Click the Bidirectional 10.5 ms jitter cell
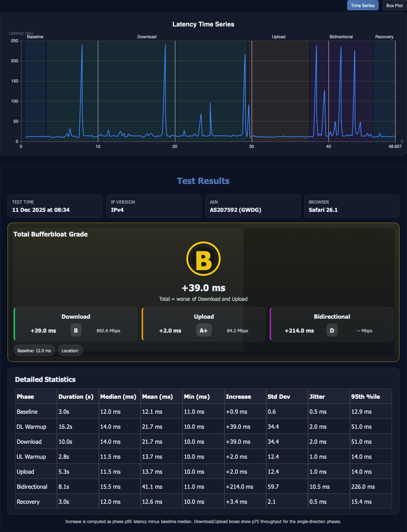Viewport: 407px width, 532px height. click(328, 487)
